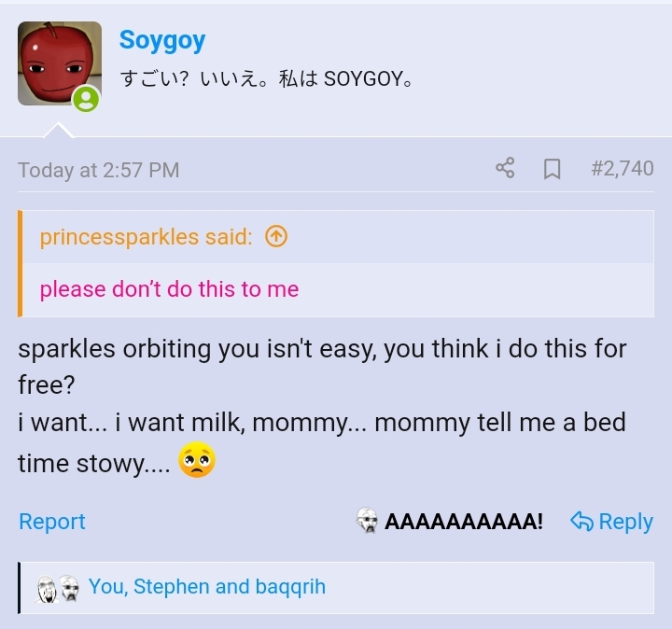Click the Japanese user title under Soygoy

(x=267, y=79)
